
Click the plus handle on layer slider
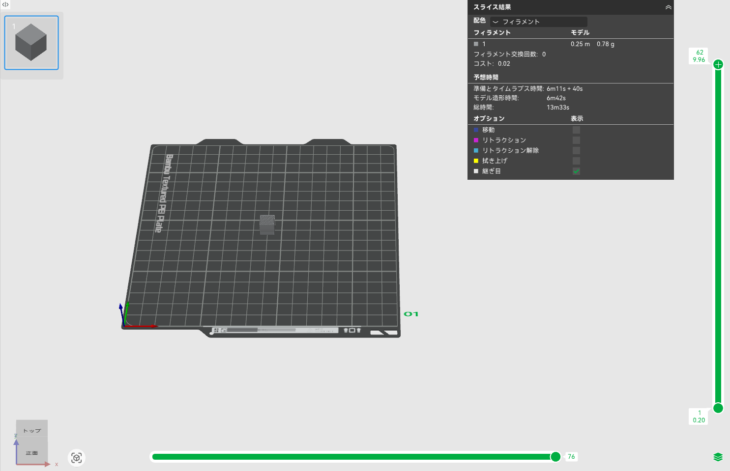pos(718,64)
